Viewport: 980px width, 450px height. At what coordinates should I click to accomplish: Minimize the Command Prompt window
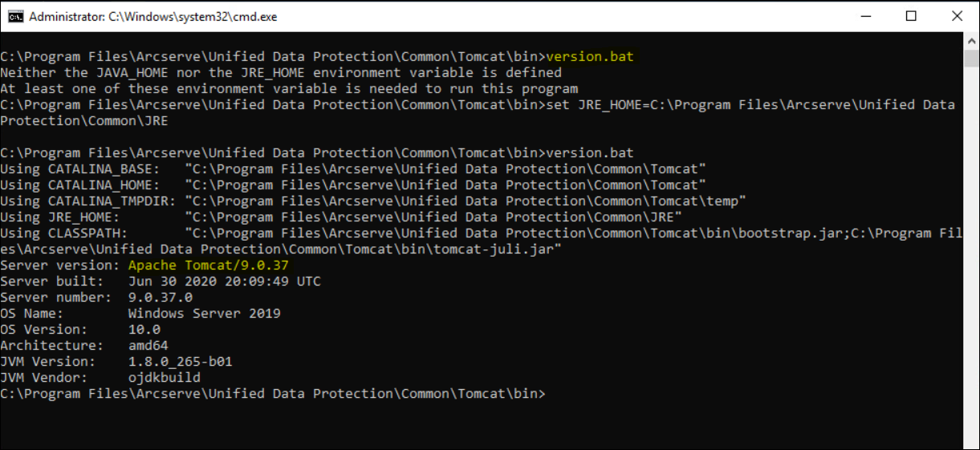(867, 16)
